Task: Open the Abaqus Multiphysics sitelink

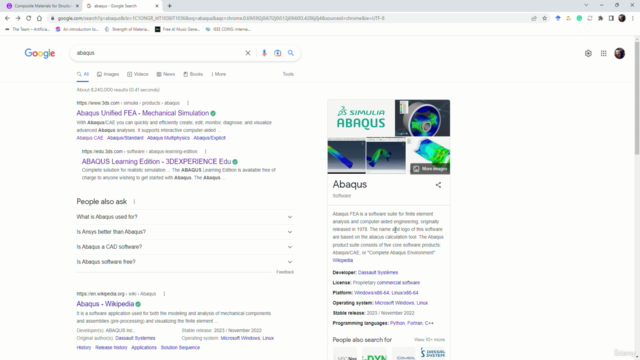Action: coord(168,138)
